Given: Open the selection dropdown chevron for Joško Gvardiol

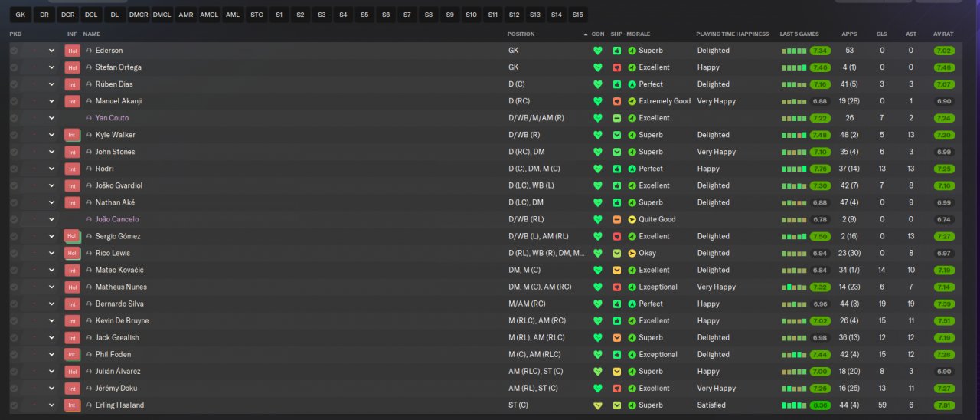Looking at the screenshot, I should click(x=52, y=185).
